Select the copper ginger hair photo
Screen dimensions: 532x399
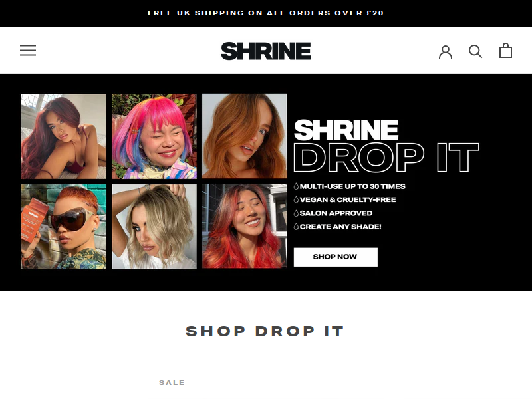click(245, 136)
